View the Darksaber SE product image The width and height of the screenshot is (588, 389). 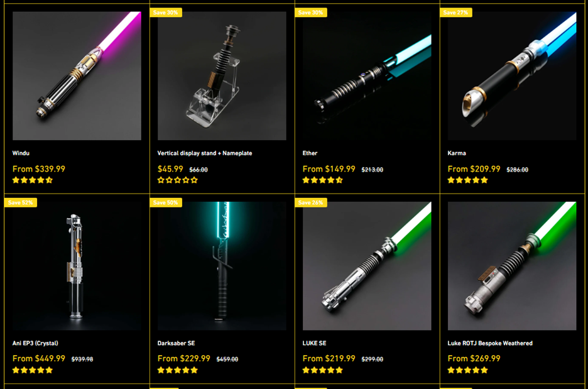pos(222,266)
